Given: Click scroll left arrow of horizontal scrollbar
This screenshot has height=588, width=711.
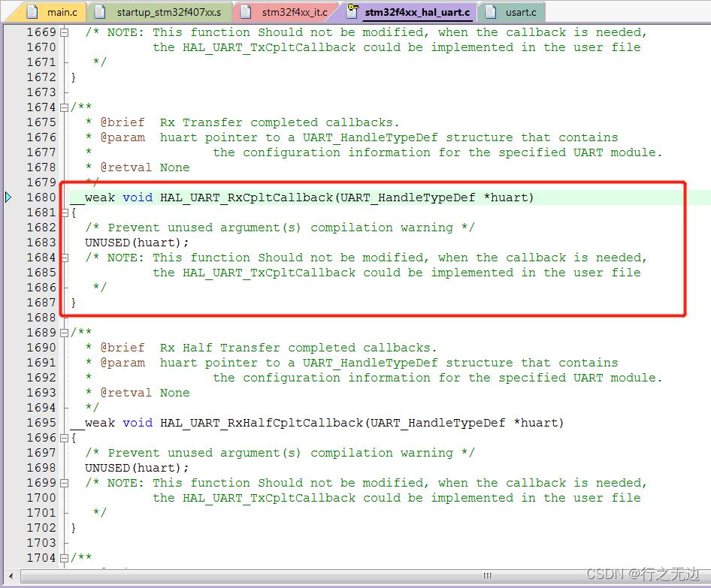Looking at the screenshot, I should [11, 576].
